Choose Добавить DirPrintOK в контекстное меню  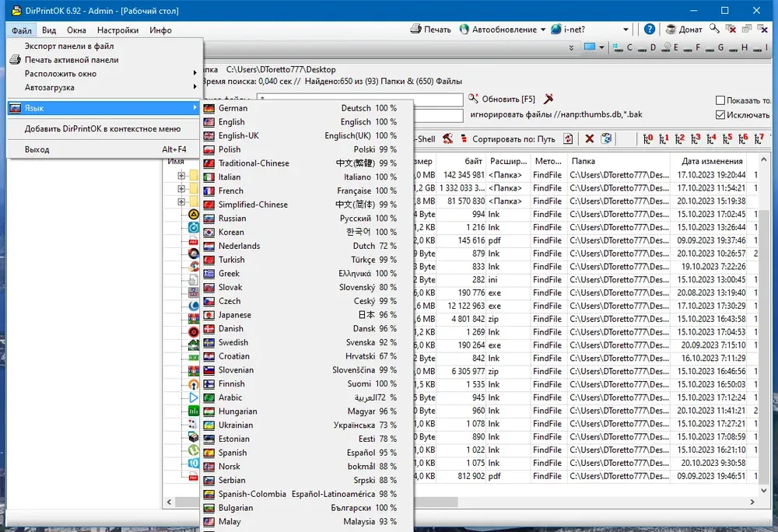pyautogui.click(x=105, y=128)
